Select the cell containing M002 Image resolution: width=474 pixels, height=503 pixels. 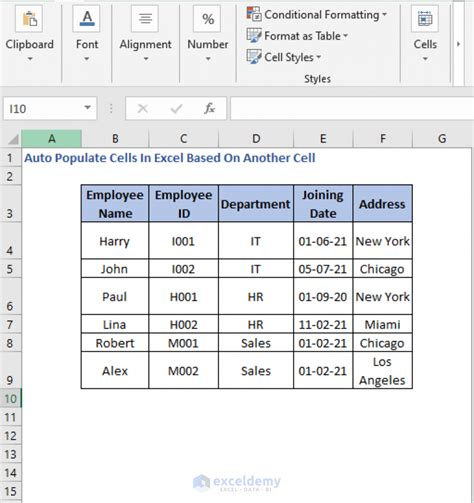[184, 370]
